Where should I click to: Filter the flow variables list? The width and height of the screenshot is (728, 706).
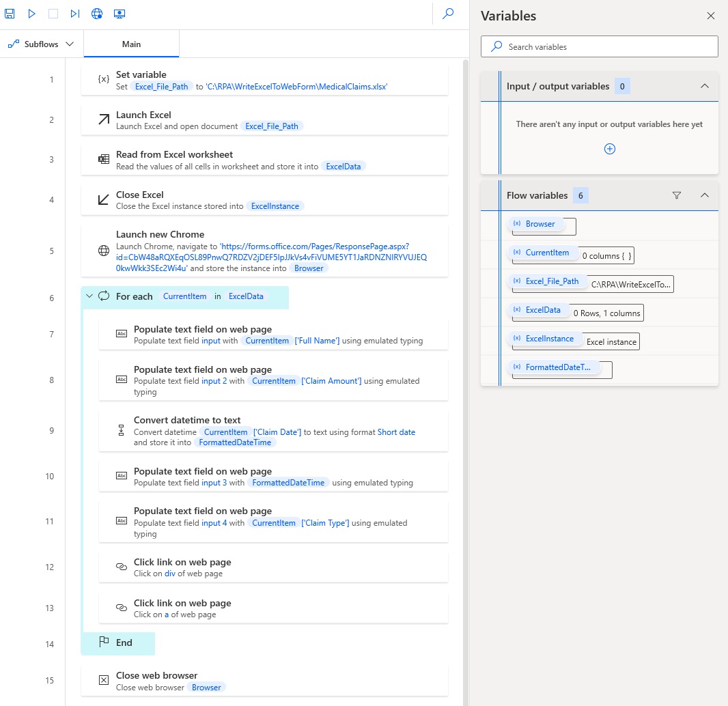[x=677, y=195]
